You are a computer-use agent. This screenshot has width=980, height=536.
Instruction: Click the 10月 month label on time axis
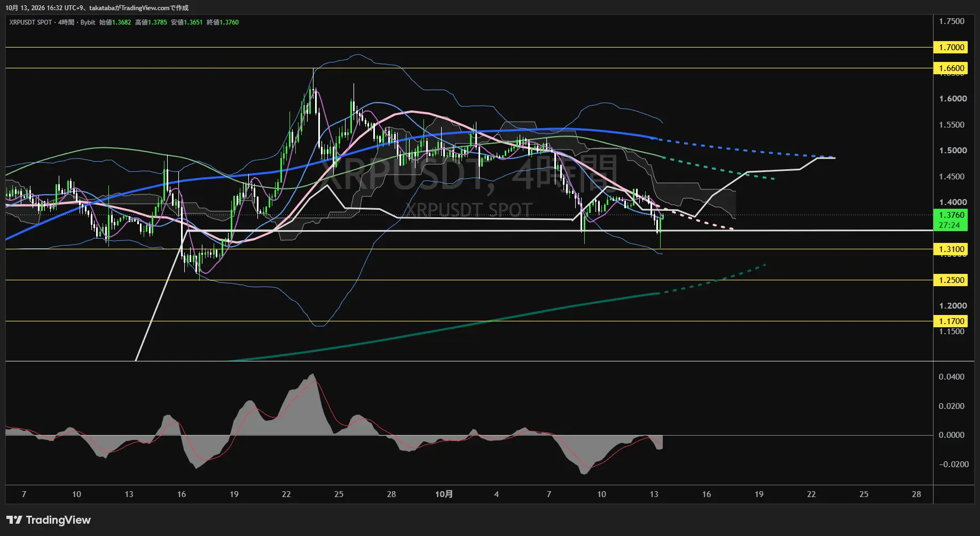click(444, 494)
